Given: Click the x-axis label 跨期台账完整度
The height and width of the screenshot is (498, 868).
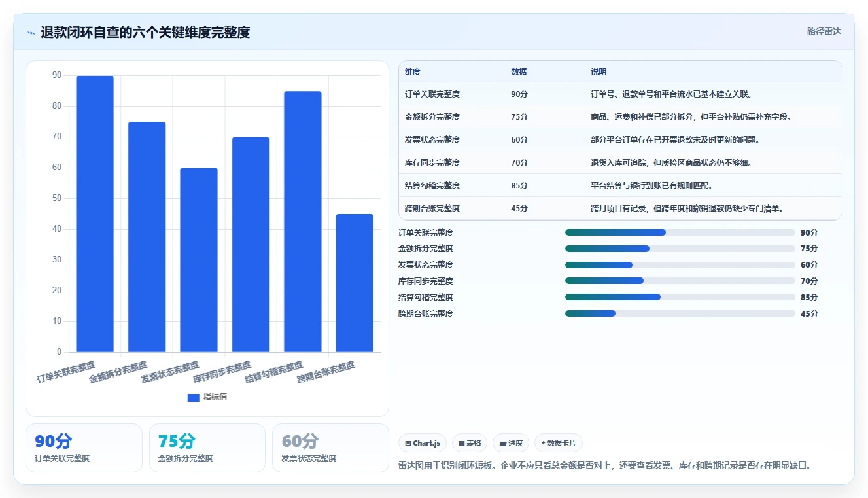Looking at the screenshot, I should pyautogui.click(x=326, y=371).
